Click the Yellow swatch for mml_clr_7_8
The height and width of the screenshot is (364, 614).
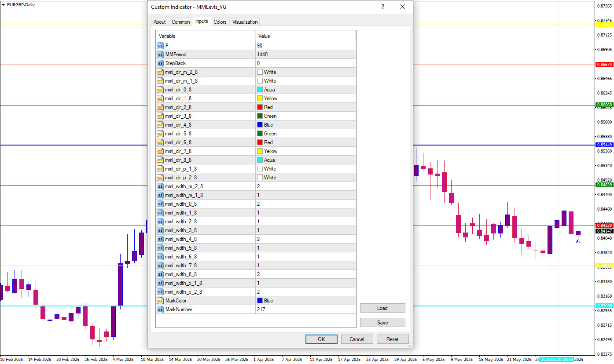pyautogui.click(x=260, y=151)
